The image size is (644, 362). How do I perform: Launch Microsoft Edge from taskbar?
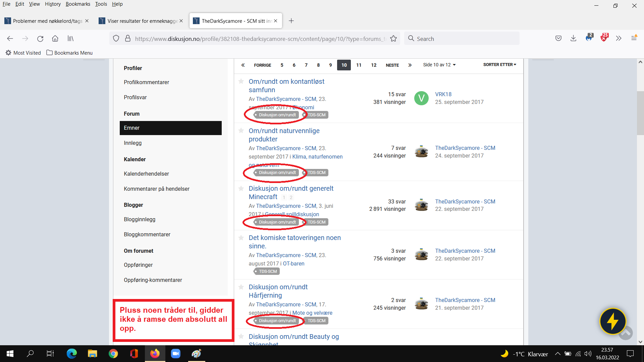click(71, 354)
